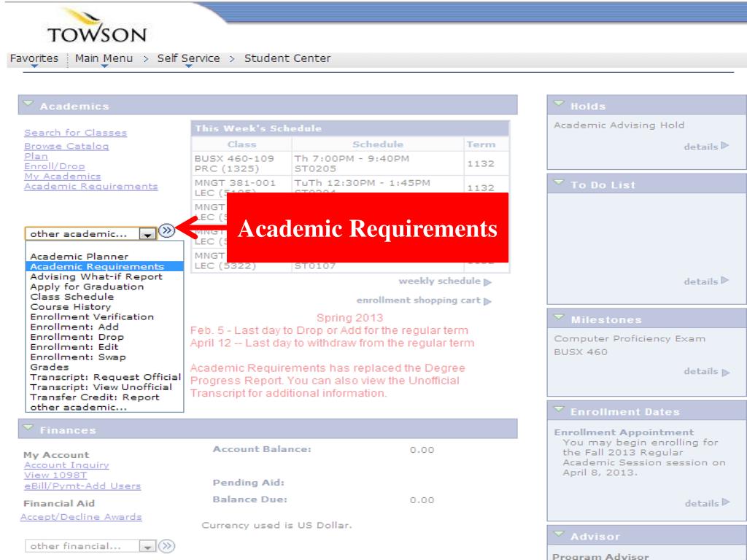Collapse the To Do List panel triangle
The image size is (747, 560).
pyautogui.click(x=560, y=182)
